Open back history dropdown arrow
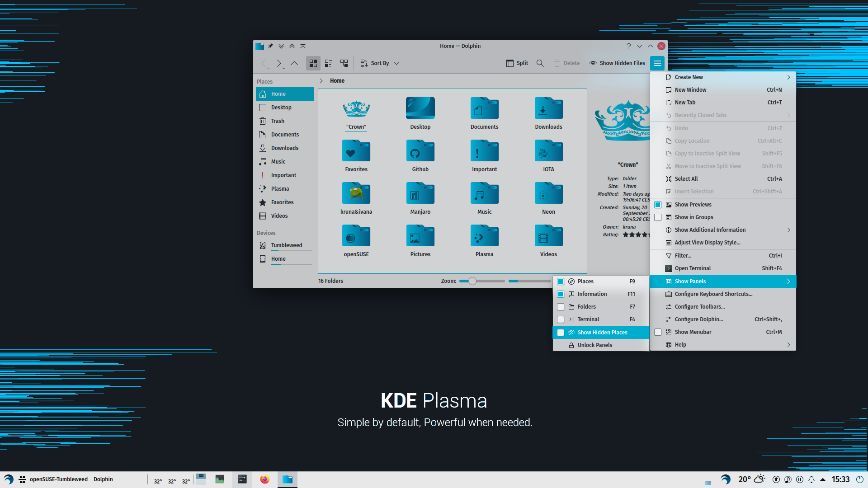 point(268,68)
